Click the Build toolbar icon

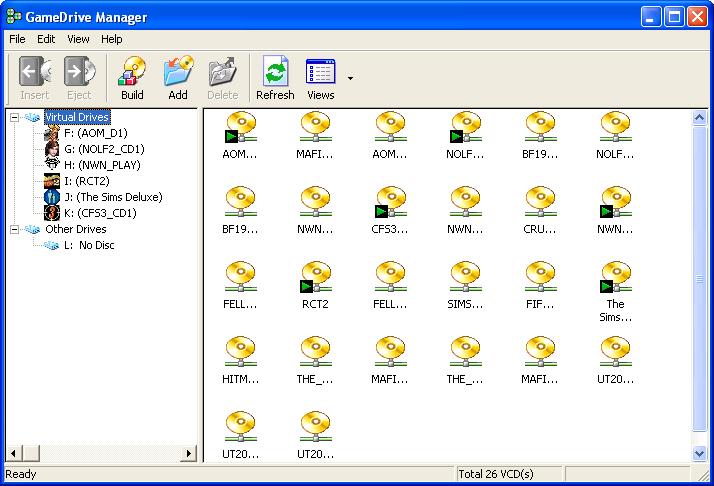coord(132,72)
